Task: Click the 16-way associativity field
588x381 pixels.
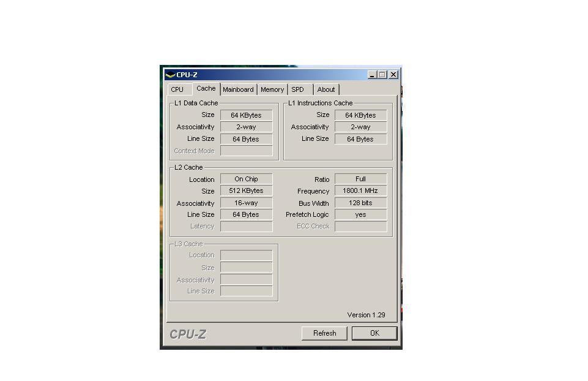Action: point(247,203)
